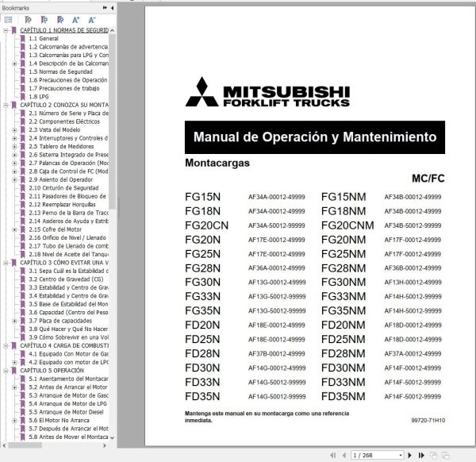
Task: Open bookmark 5.5 Arranque de Motor Diesel
Action: tap(66, 412)
